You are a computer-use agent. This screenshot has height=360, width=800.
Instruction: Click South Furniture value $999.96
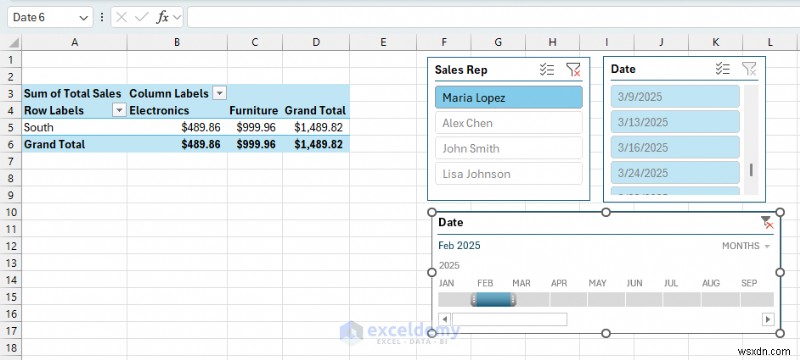point(255,127)
